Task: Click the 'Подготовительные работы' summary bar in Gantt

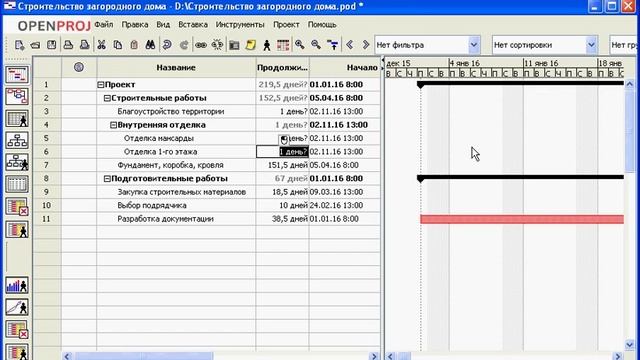Action: 521,178
